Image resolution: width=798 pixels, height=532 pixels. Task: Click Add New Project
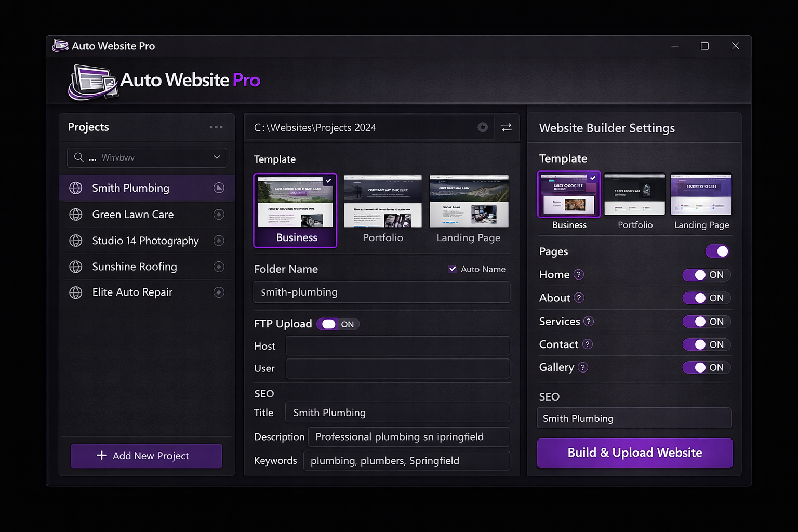pyautogui.click(x=146, y=456)
